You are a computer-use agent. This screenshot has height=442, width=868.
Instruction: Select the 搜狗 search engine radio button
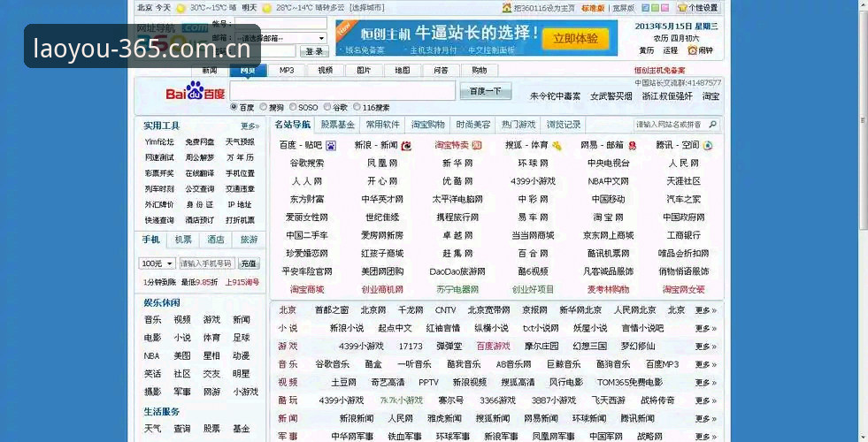pyautogui.click(x=264, y=107)
